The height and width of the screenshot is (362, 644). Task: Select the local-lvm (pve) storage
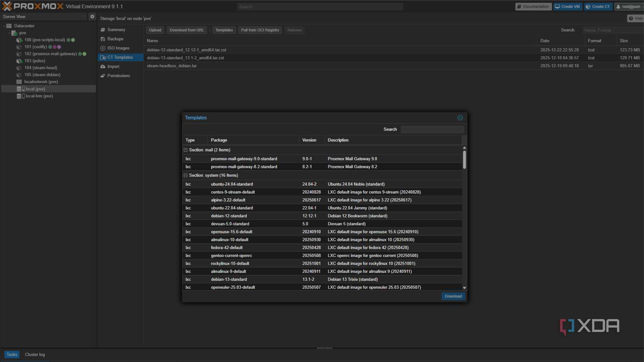[x=39, y=96]
